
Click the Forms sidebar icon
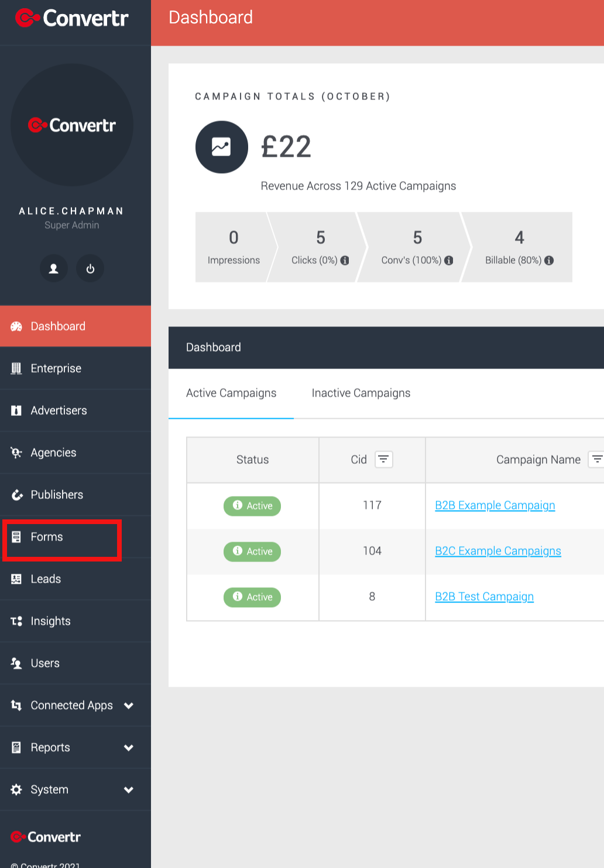point(16,537)
